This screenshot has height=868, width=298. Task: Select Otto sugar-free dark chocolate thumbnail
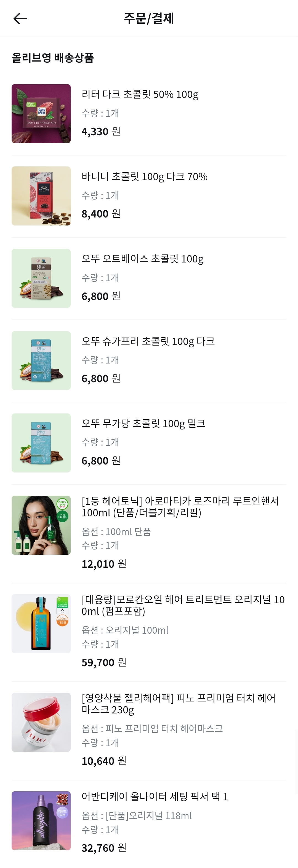tap(41, 360)
